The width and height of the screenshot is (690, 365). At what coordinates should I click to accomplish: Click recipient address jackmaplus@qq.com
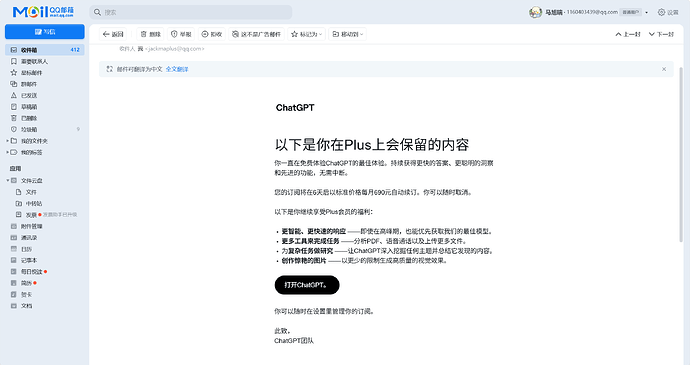click(174, 49)
